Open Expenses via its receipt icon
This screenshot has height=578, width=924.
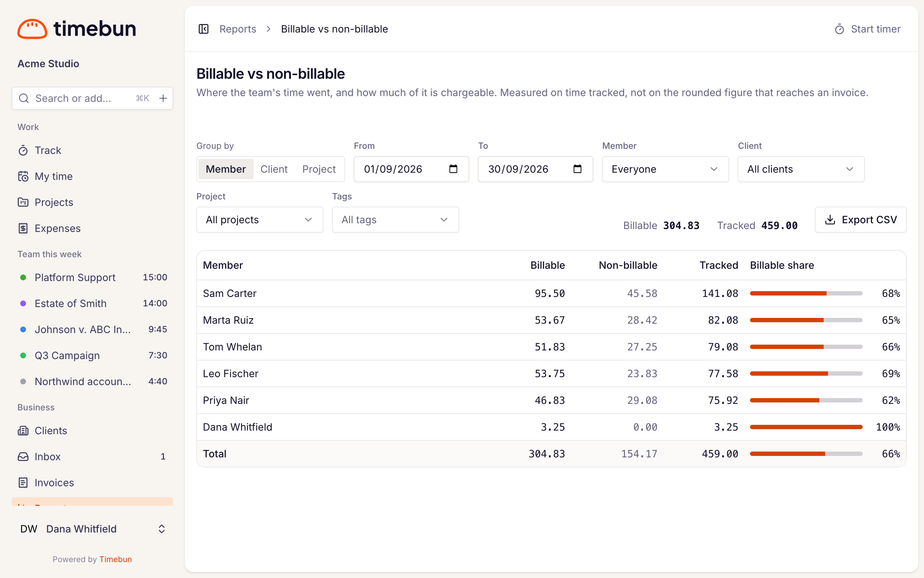pos(23,228)
